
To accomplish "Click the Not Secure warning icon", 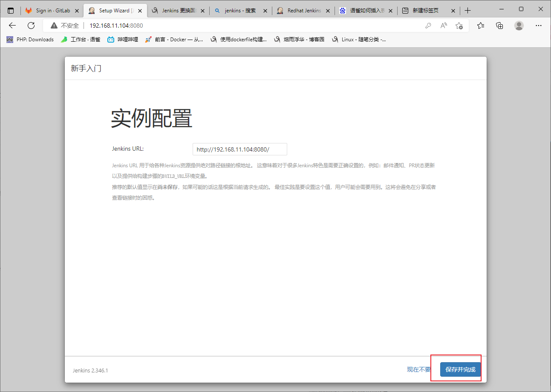I will 54,26.
